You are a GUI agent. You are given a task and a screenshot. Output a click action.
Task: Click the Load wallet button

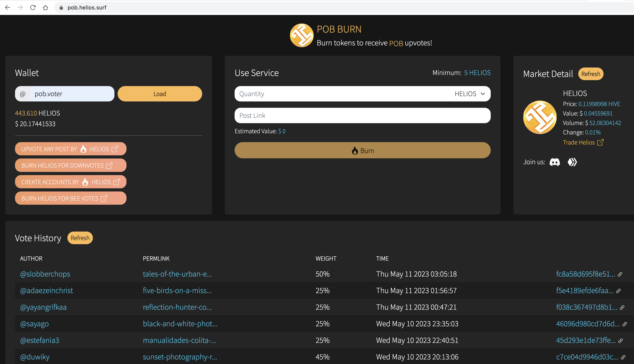pos(160,94)
